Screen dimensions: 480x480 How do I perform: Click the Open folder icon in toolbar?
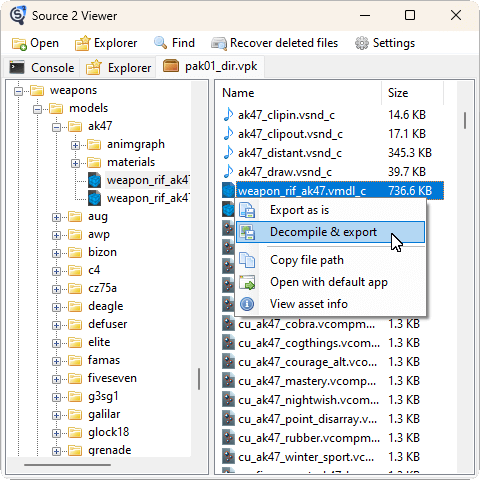(19, 44)
